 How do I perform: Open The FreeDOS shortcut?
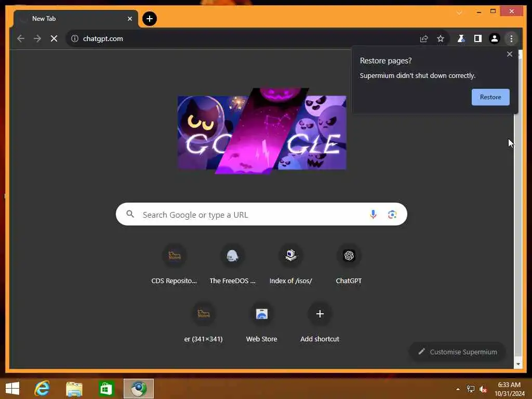click(x=232, y=264)
